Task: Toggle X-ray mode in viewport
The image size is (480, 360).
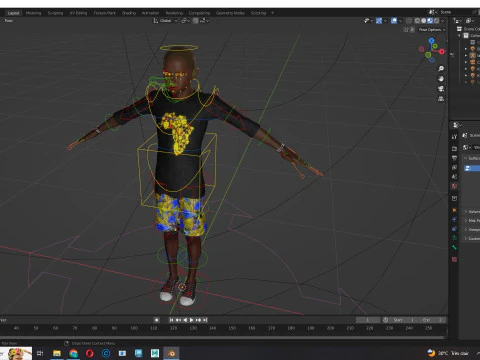Action: (x=409, y=21)
